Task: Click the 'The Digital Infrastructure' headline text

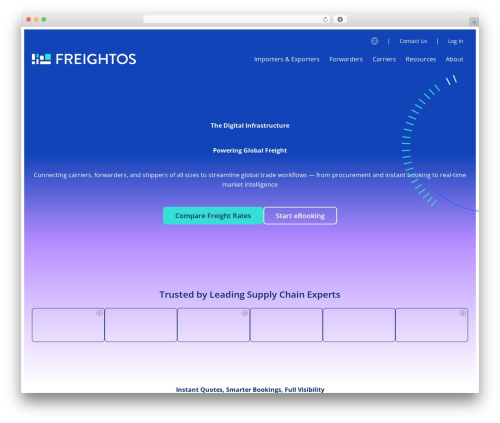Action: pyautogui.click(x=250, y=126)
